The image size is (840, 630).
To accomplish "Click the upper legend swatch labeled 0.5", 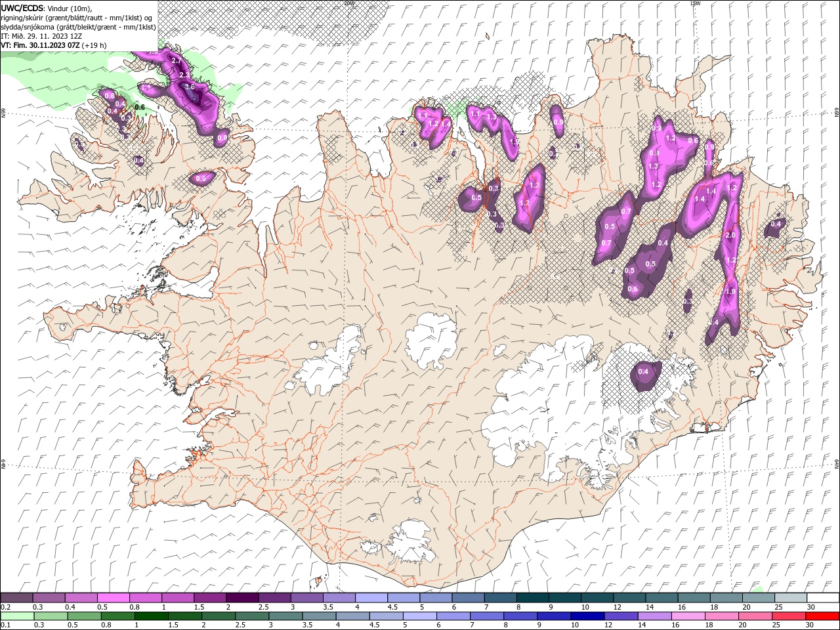I will [x=114, y=598].
